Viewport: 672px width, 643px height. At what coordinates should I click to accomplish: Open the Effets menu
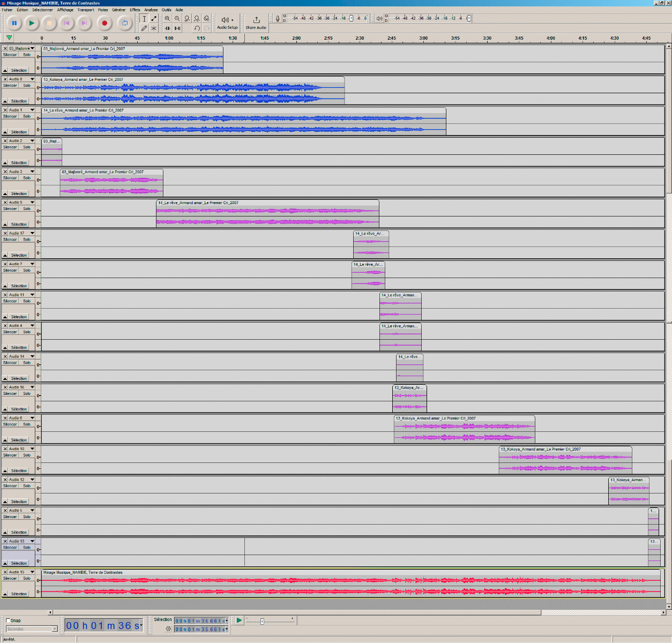[135, 9]
